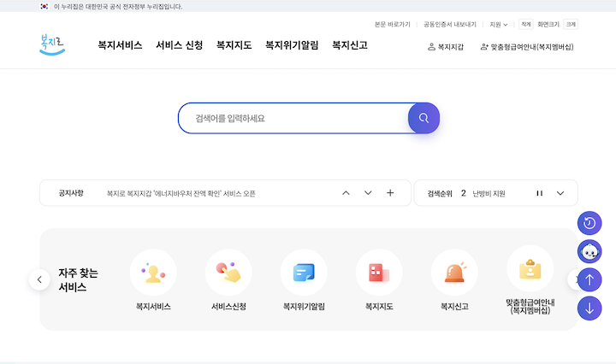616x364 pixels.
Task: Open 복지지갑 in the header
Action: click(x=446, y=47)
